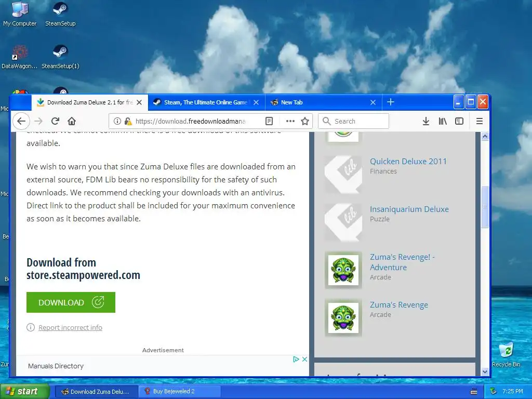
Task: Open Zuma's Revenge! - Adventure link
Action: click(402, 262)
